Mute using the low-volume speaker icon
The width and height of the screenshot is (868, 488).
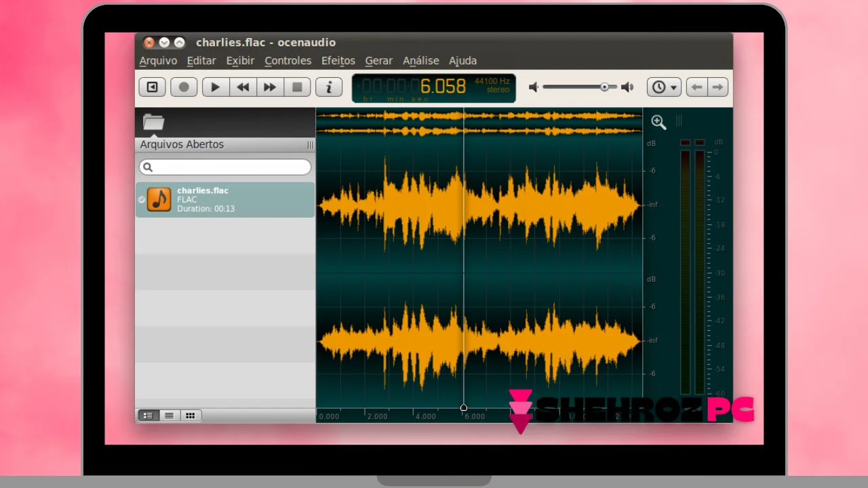pyautogui.click(x=534, y=87)
